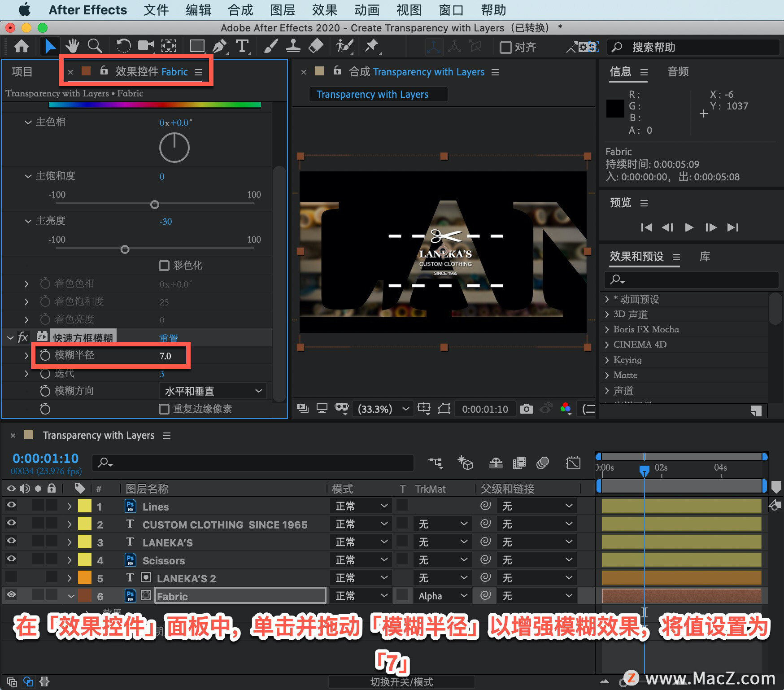
Task: Check the 彩色化 colorize checkbox
Action: 164,266
